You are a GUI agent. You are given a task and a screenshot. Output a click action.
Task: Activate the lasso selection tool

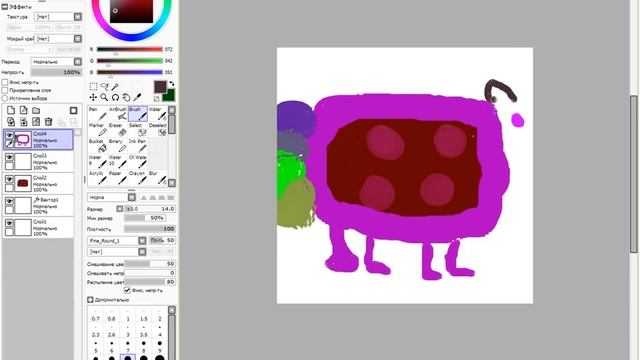(x=104, y=87)
